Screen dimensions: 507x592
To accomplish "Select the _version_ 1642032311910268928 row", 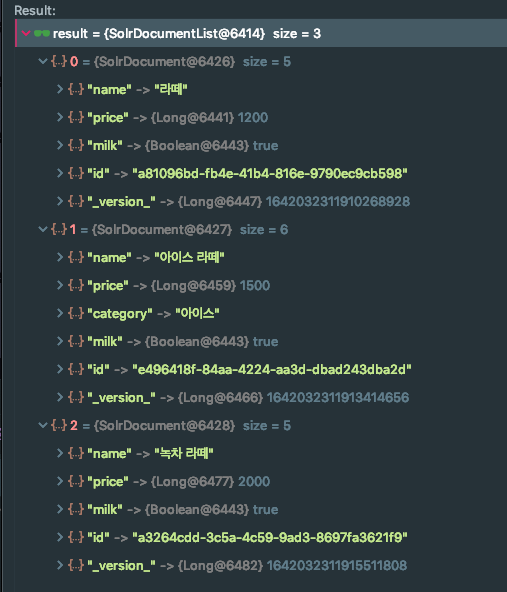I will [261, 202].
